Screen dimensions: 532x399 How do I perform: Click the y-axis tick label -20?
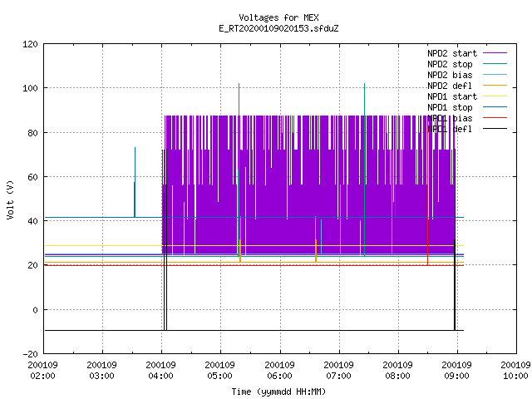(x=30, y=354)
